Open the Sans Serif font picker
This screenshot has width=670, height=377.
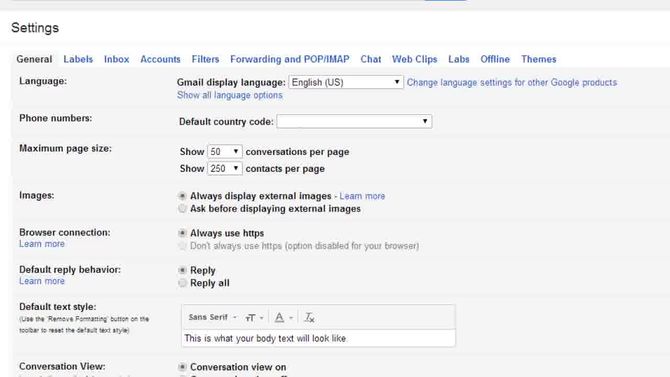212,317
